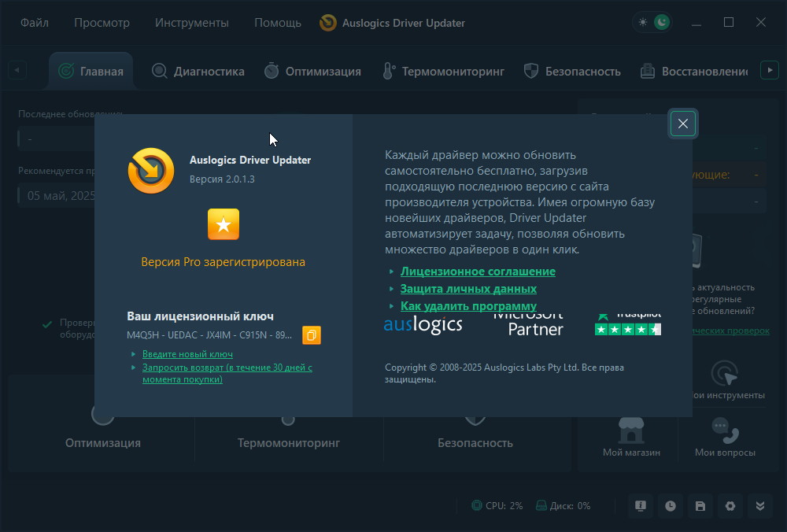Click the auslogics brand logo
787x532 pixels.
pos(423,325)
